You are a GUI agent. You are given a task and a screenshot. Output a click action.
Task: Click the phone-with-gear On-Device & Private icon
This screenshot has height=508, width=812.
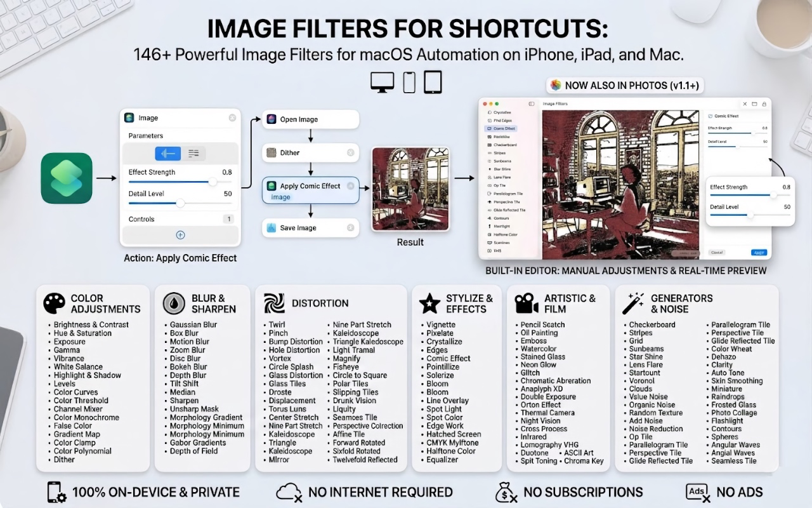pos(57,492)
